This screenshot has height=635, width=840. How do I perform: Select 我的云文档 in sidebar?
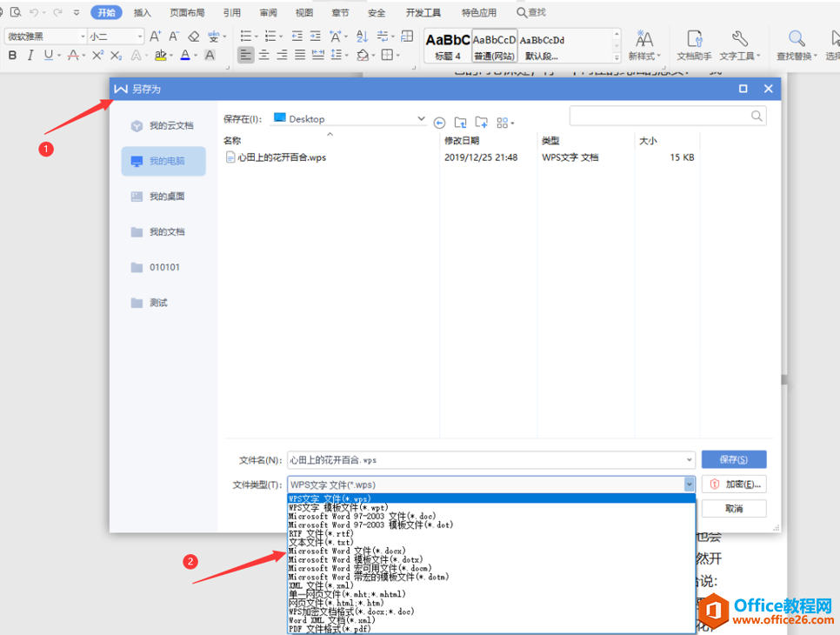(x=163, y=125)
